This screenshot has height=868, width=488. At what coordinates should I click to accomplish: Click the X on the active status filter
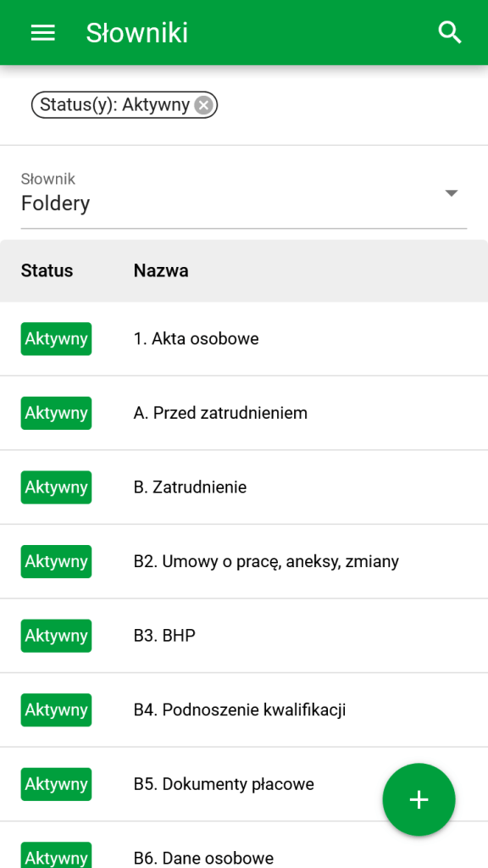tap(202, 104)
